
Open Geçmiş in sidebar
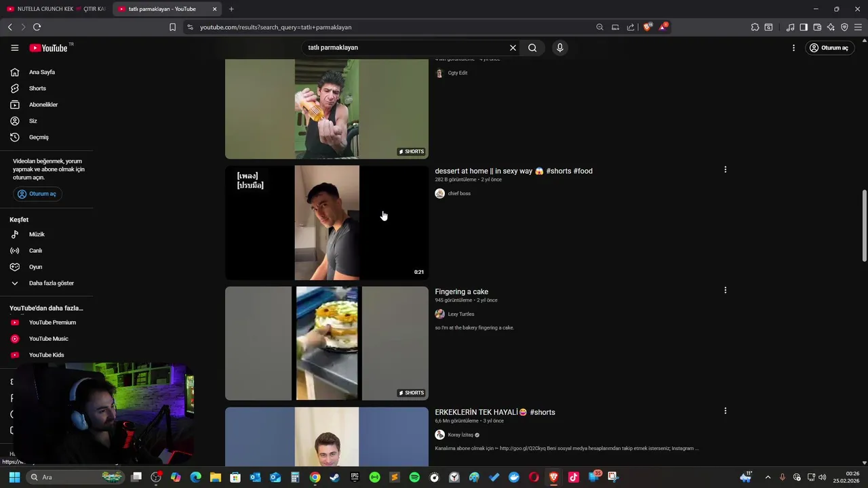coord(39,137)
